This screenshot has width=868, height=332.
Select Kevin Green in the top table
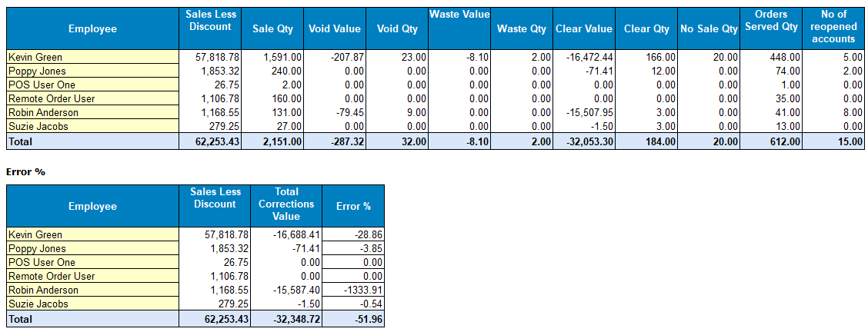(x=35, y=57)
